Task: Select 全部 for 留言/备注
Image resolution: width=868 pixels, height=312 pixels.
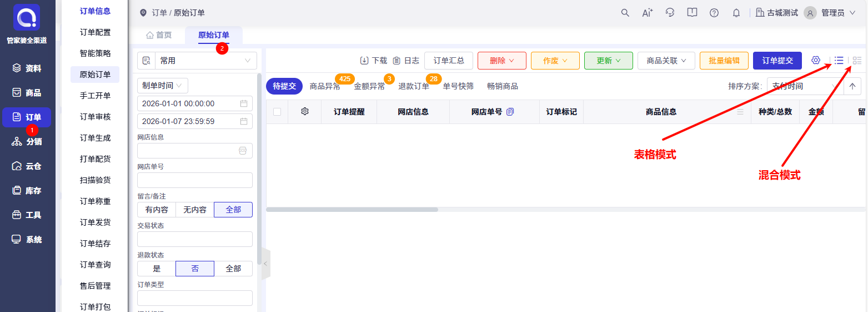Action: click(x=233, y=210)
